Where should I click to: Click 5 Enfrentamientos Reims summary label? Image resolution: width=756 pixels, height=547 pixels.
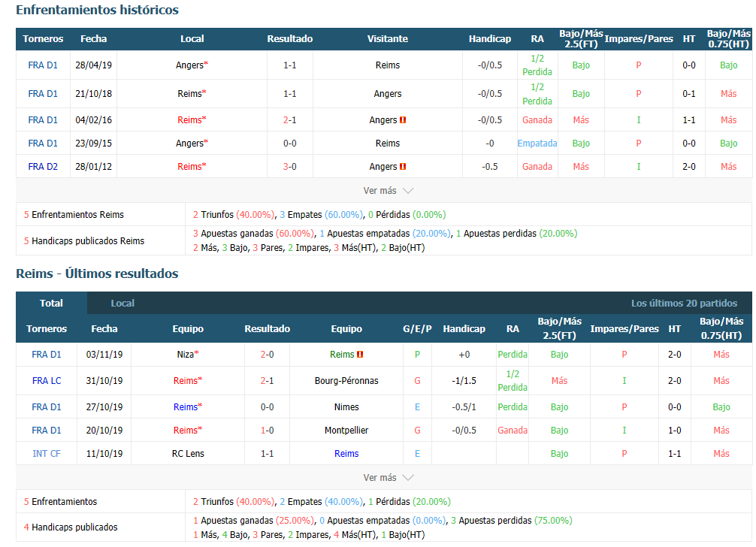click(74, 214)
